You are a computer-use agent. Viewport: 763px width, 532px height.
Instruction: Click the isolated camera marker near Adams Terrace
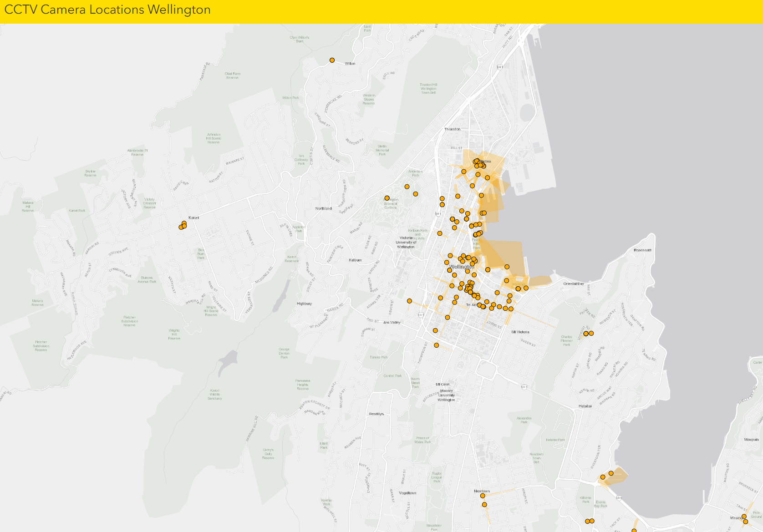(409, 301)
